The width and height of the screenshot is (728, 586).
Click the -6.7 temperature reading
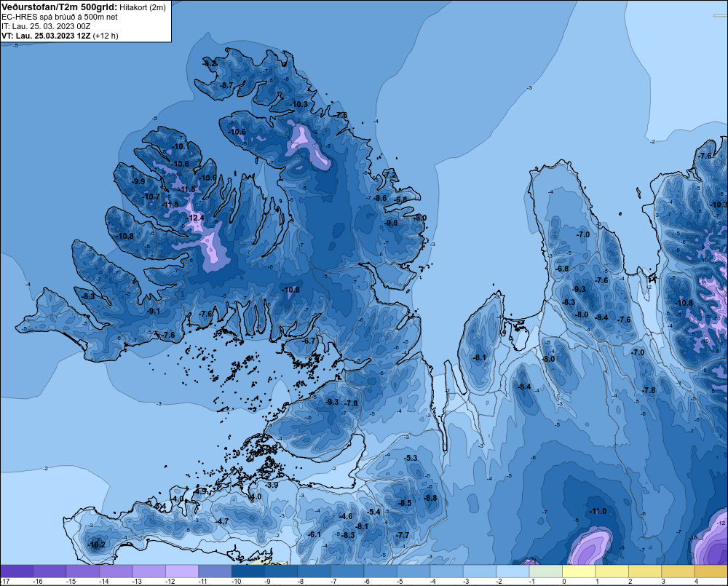coord(309,341)
